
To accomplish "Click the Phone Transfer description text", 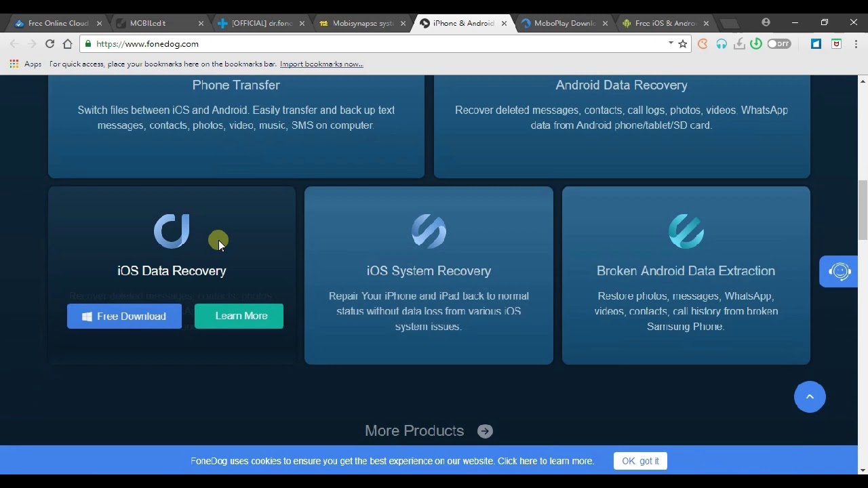I will [236, 117].
